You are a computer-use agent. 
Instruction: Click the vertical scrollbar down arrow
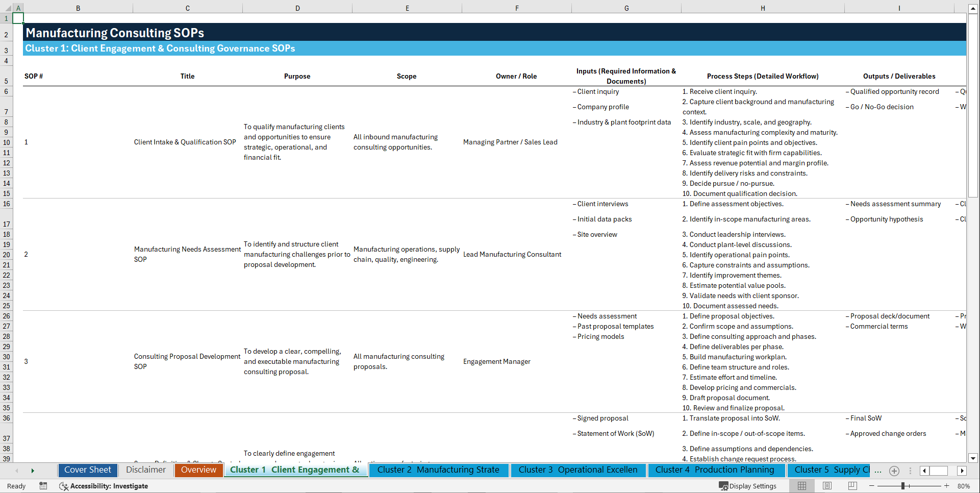tap(973, 458)
